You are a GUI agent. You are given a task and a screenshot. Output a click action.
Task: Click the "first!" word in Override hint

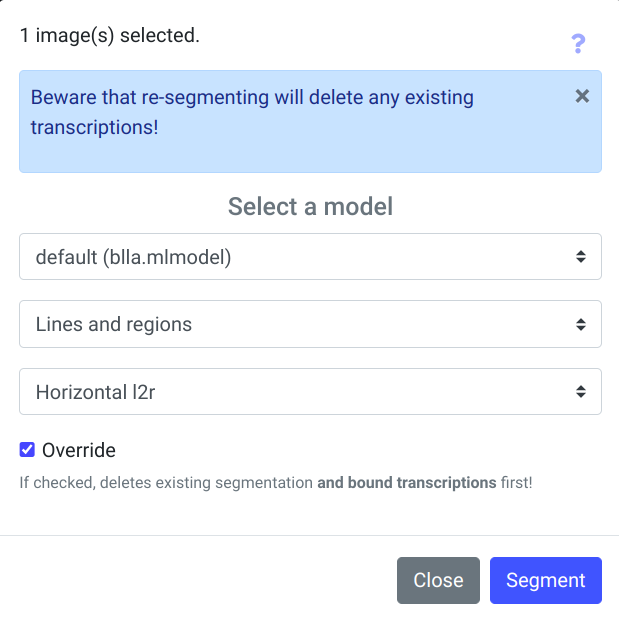516,483
